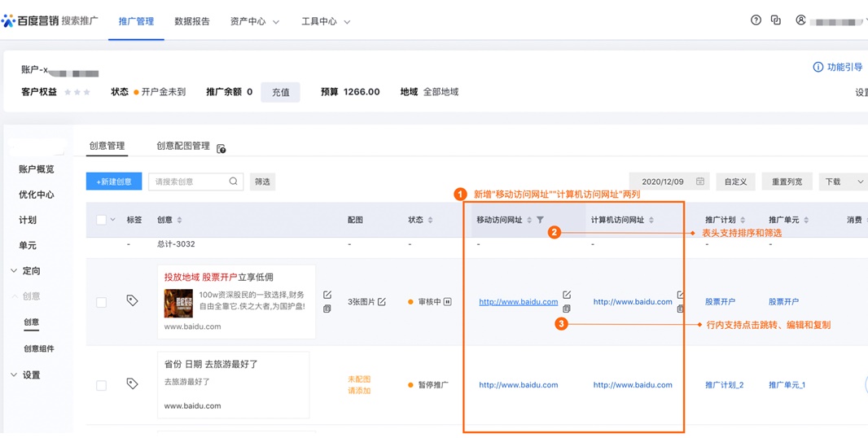
Task: Click the 功能引导 info icon
Action: pyautogui.click(x=818, y=68)
